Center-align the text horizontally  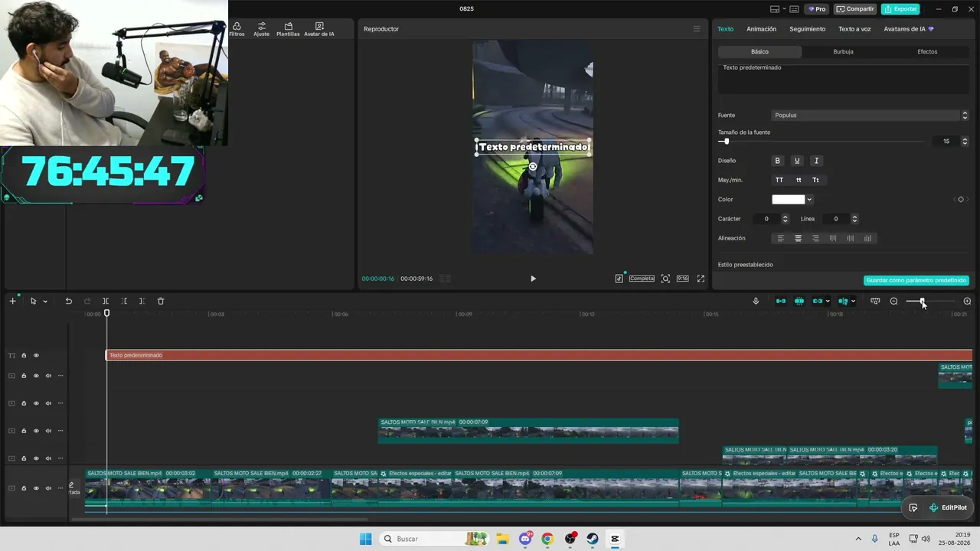coord(798,238)
